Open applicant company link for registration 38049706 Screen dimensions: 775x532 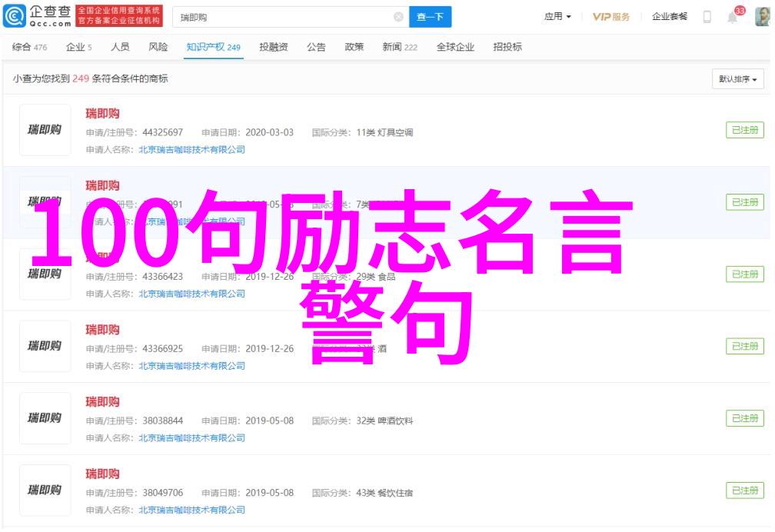pyautogui.click(x=191, y=510)
